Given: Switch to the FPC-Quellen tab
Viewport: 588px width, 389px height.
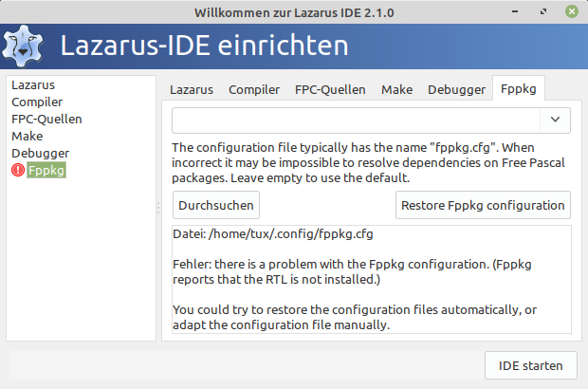Looking at the screenshot, I should pyautogui.click(x=330, y=89).
